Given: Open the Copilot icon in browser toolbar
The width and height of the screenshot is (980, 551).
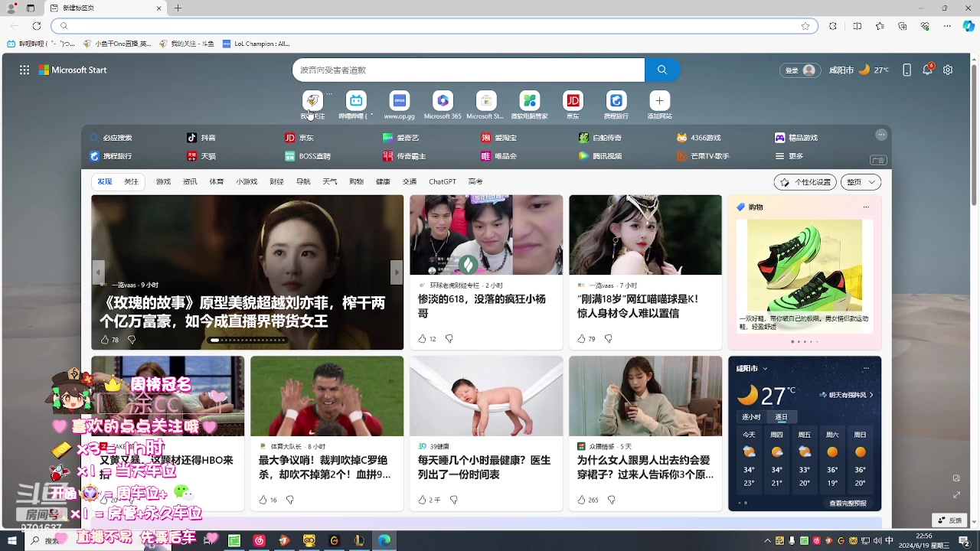Looking at the screenshot, I should click(x=969, y=26).
